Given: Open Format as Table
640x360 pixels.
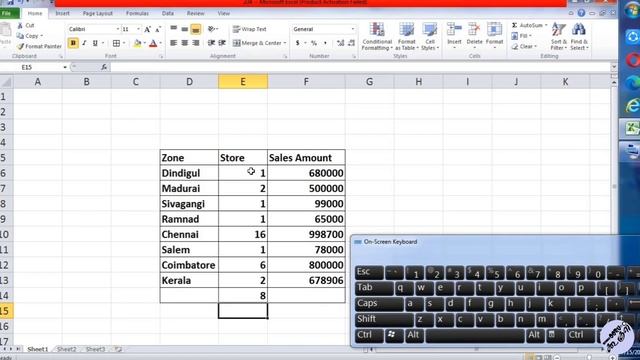Looking at the screenshot, I should [407, 37].
